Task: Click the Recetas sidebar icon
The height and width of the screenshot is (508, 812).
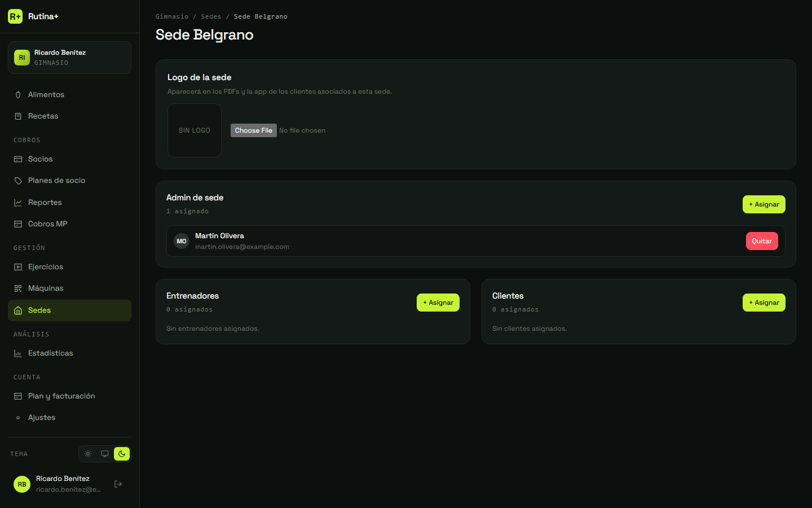Action: [x=18, y=116]
